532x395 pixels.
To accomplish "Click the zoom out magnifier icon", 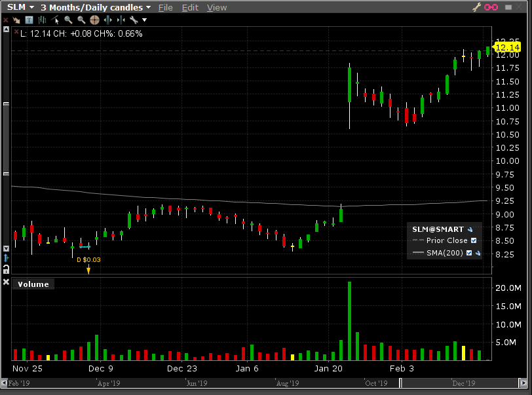I will tap(81, 20).
